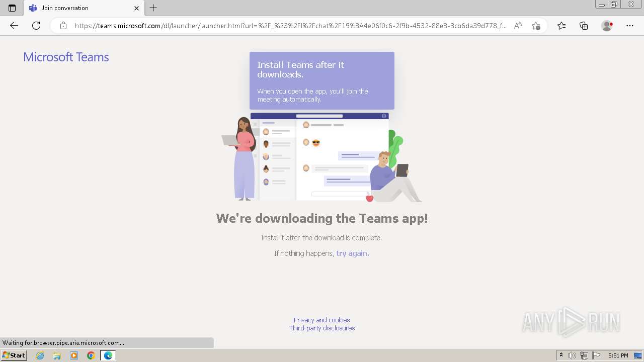The width and height of the screenshot is (644, 362).
Task: Show hidden tray icons arrow
Action: point(561,355)
